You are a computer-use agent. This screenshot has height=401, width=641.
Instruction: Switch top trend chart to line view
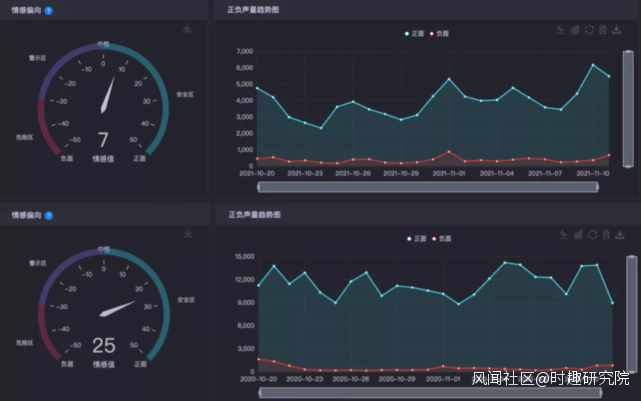pos(560,30)
